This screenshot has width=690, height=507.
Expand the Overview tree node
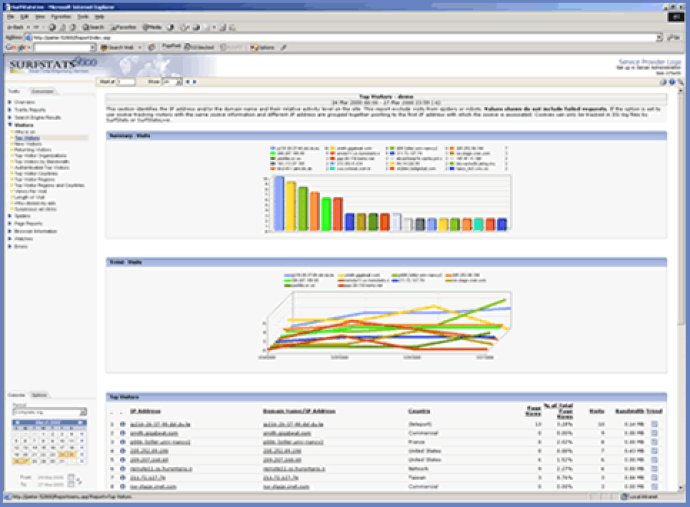coord(10,102)
